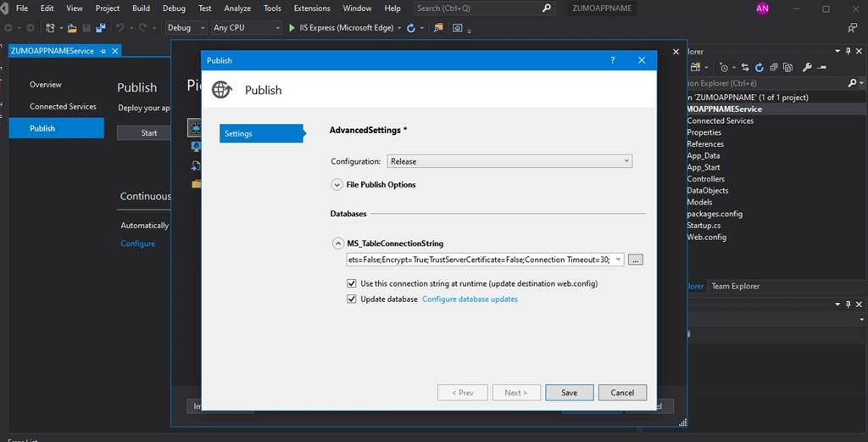
Task: Collapse the MS_TableConnectionString section
Action: click(337, 243)
